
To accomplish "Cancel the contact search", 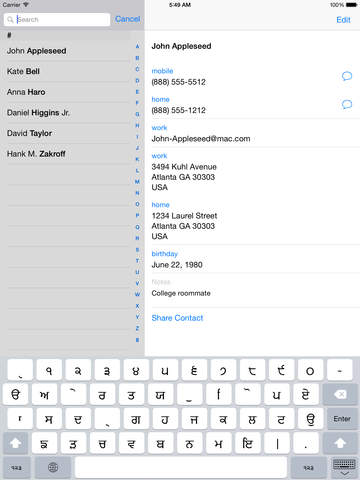I will pyautogui.click(x=128, y=19).
